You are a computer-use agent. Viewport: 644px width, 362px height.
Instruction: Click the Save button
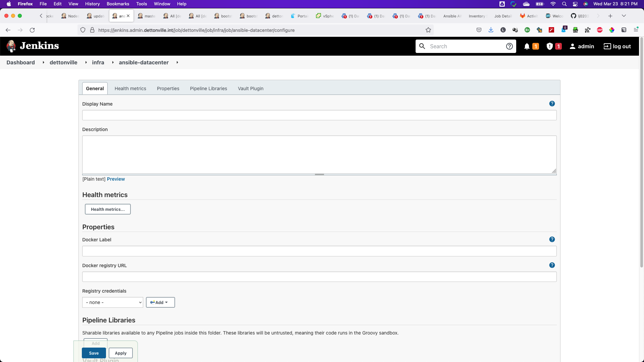click(x=94, y=353)
